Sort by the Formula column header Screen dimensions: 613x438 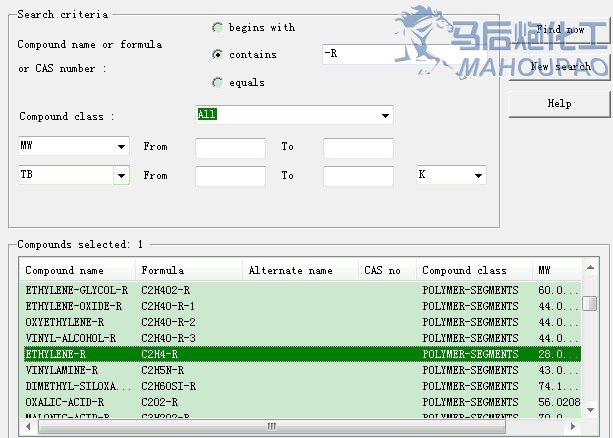point(189,270)
